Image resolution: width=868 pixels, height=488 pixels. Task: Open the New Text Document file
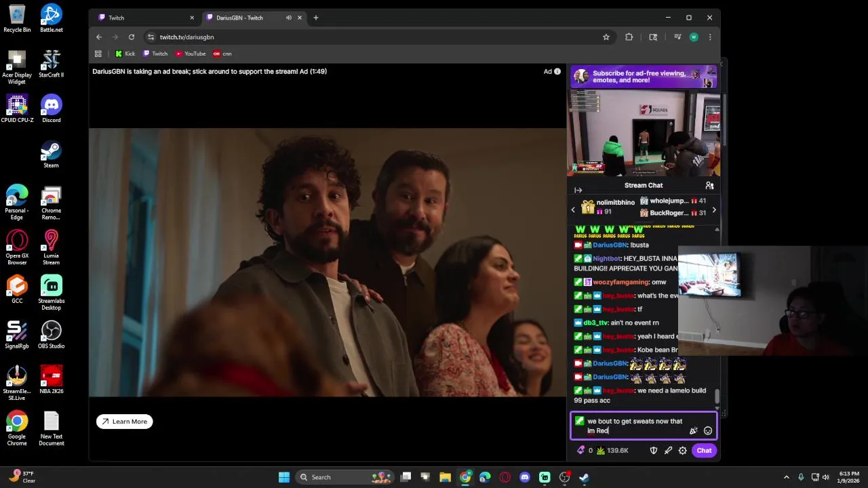51,429
